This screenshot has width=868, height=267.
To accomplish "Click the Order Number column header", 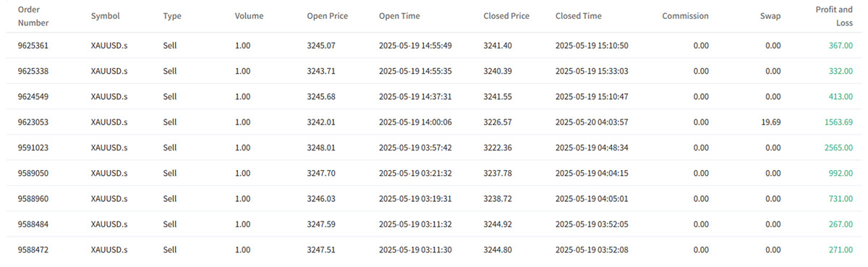I will [33, 16].
